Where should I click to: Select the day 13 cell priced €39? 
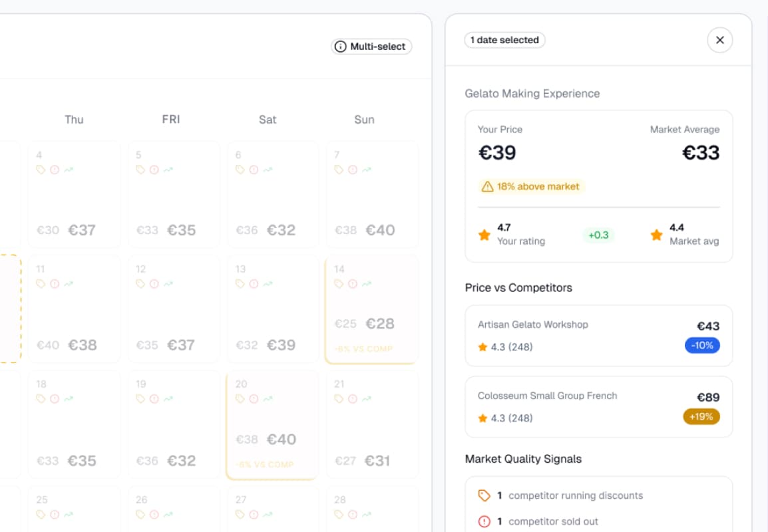[x=274, y=309]
